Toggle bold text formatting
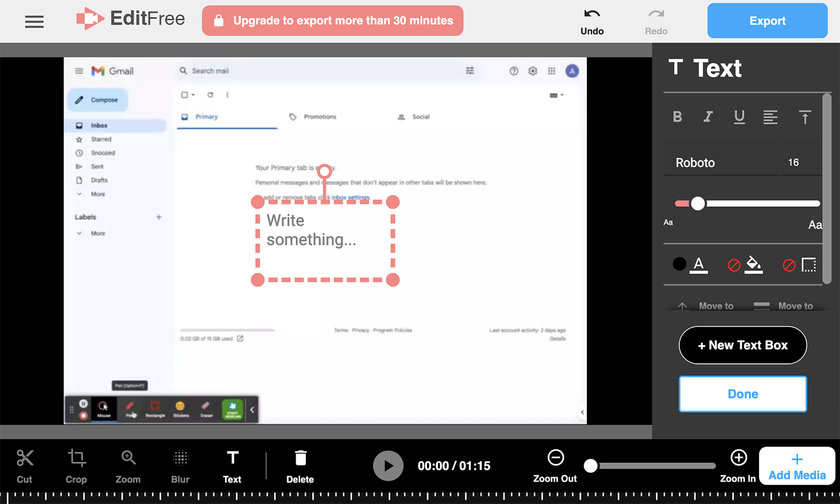 pos(677,117)
